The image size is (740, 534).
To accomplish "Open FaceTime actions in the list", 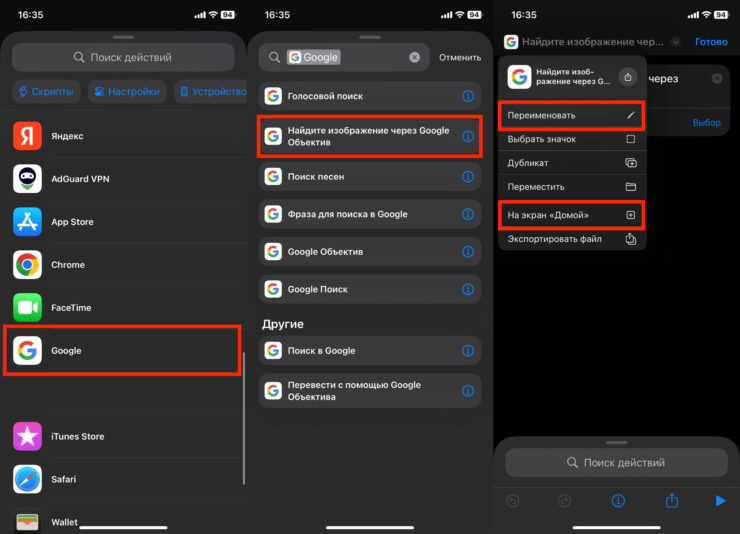I will [72, 308].
